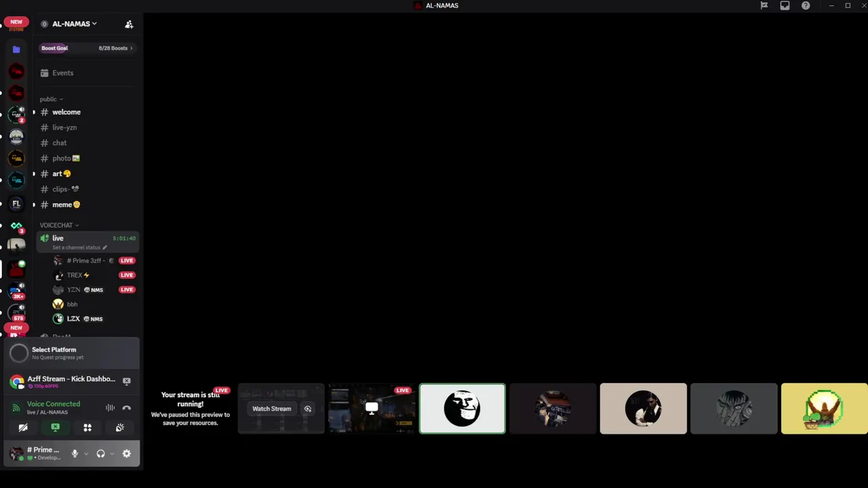This screenshot has height=488, width=868.
Task: Open the soundboard icon
Action: pos(120,428)
